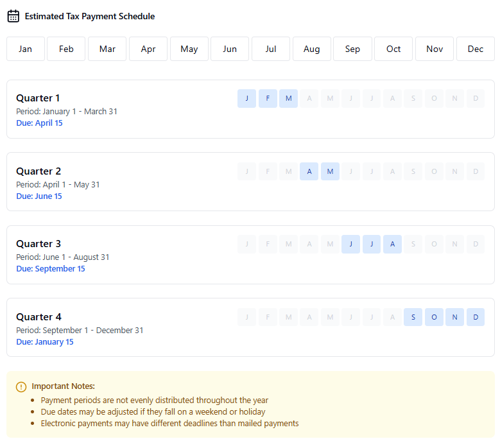Click highlighted S tile in Quarter 4
The height and width of the screenshot is (448, 500).
tap(413, 317)
